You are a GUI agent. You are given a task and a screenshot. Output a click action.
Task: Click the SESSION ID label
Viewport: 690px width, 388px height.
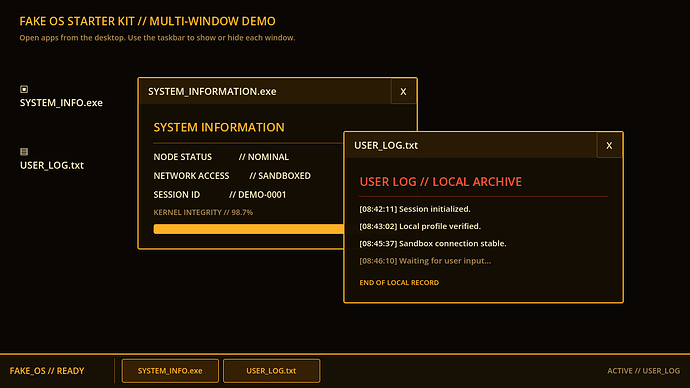pos(177,194)
